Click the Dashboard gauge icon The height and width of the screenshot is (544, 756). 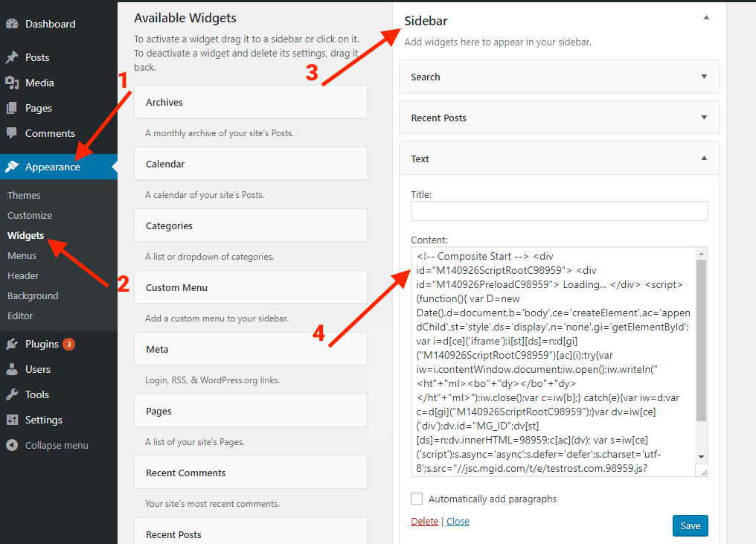(x=12, y=24)
